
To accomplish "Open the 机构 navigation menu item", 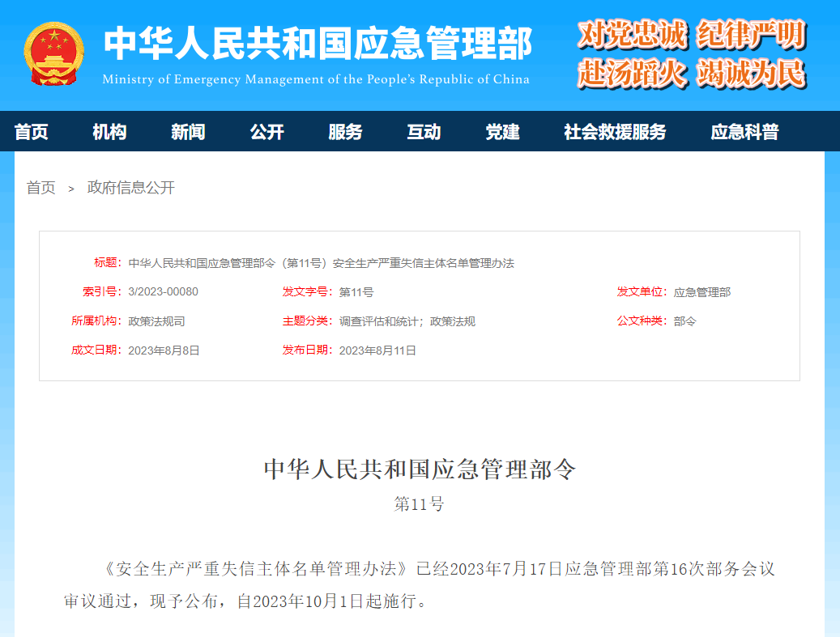I will [109, 132].
